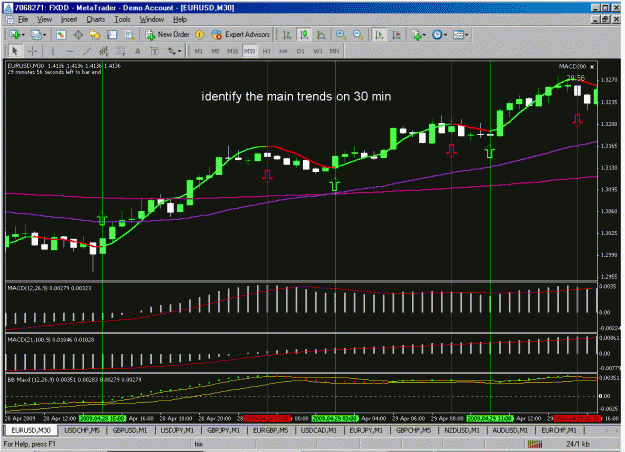Click the Templates icon
Image resolution: width=625 pixels, height=452 pixels.
click(458, 35)
